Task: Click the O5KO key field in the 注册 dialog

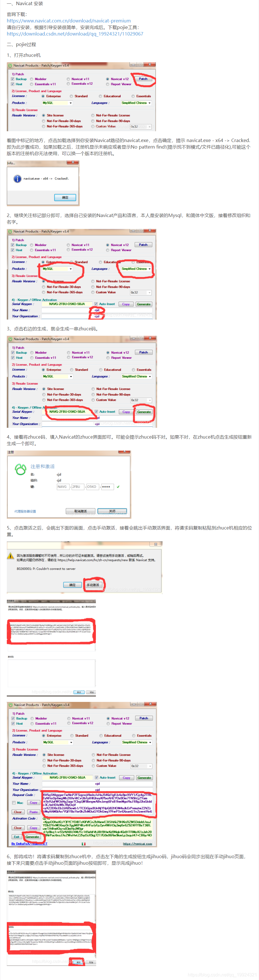Action: click(x=92, y=487)
